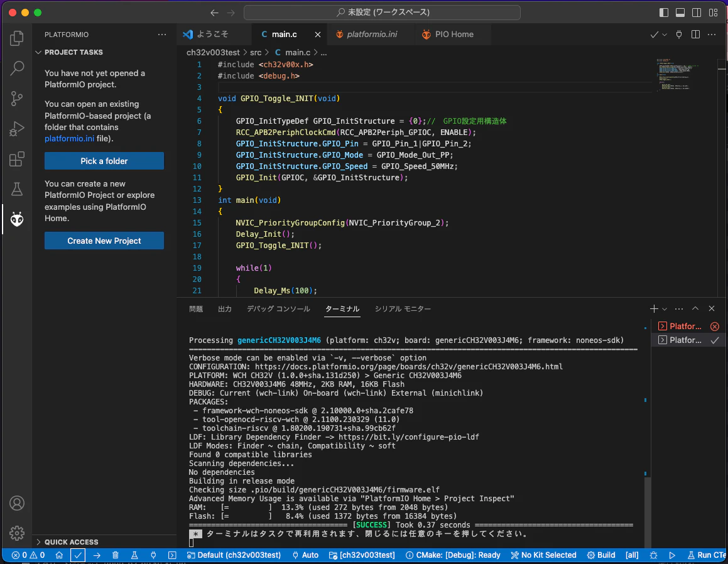The width and height of the screenshot is (728, 564).
Task: Open the 問題 panel tab
Action: (x=196, y=308)
